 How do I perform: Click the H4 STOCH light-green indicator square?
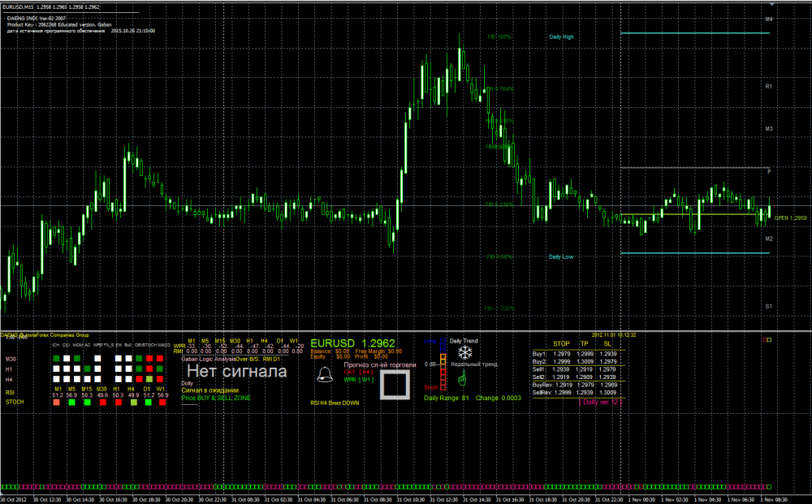[x=149, y=379]
